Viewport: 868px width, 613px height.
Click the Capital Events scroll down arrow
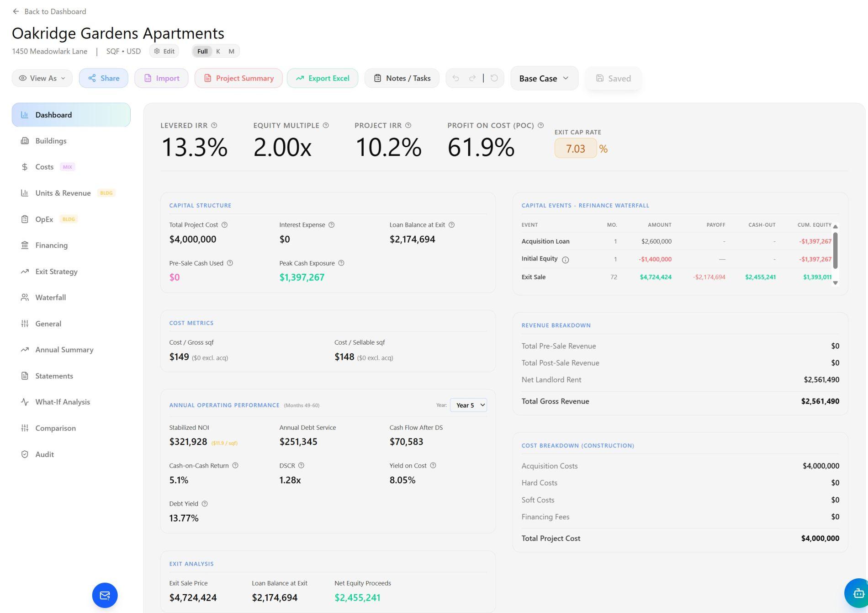[835, 283]
